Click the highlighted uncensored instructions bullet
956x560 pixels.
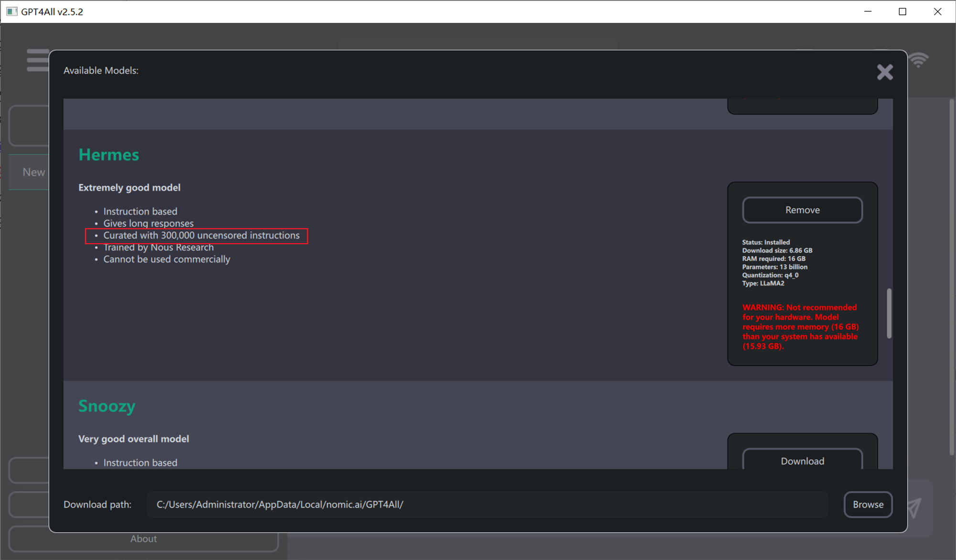tap(201, 236)
